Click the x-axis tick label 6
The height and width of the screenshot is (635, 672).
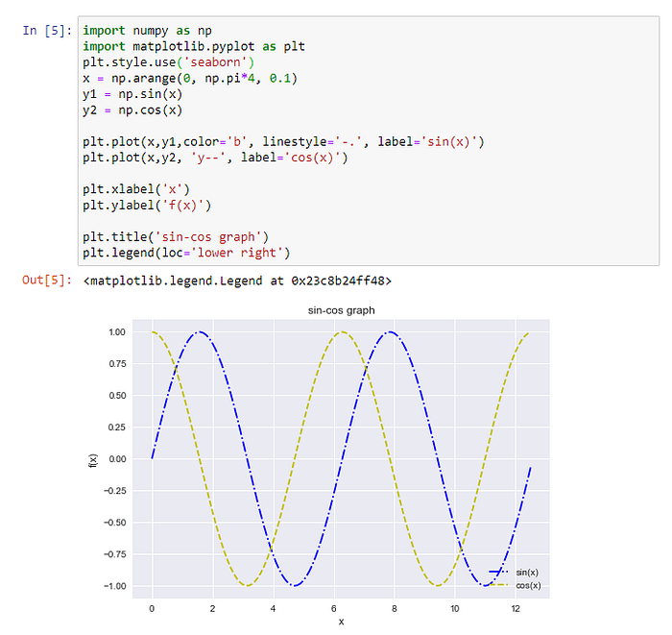click(x=334, y=609)
